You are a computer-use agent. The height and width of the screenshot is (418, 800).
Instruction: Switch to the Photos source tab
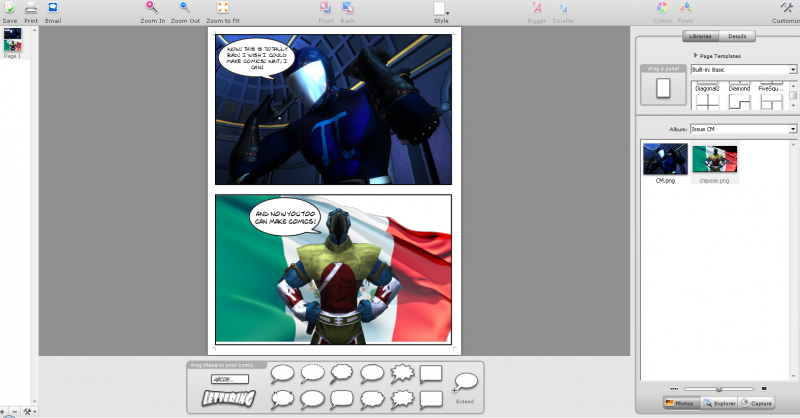coord(681,403)
